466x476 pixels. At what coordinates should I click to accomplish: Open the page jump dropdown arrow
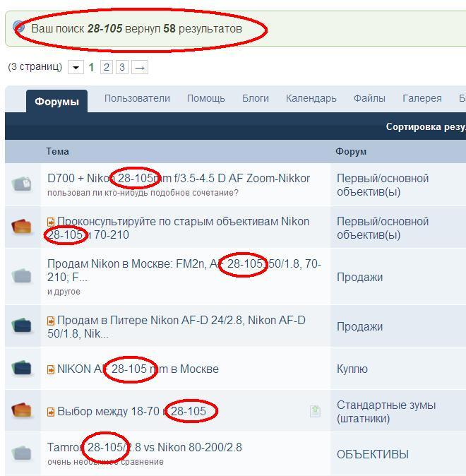tap(76, 67)
